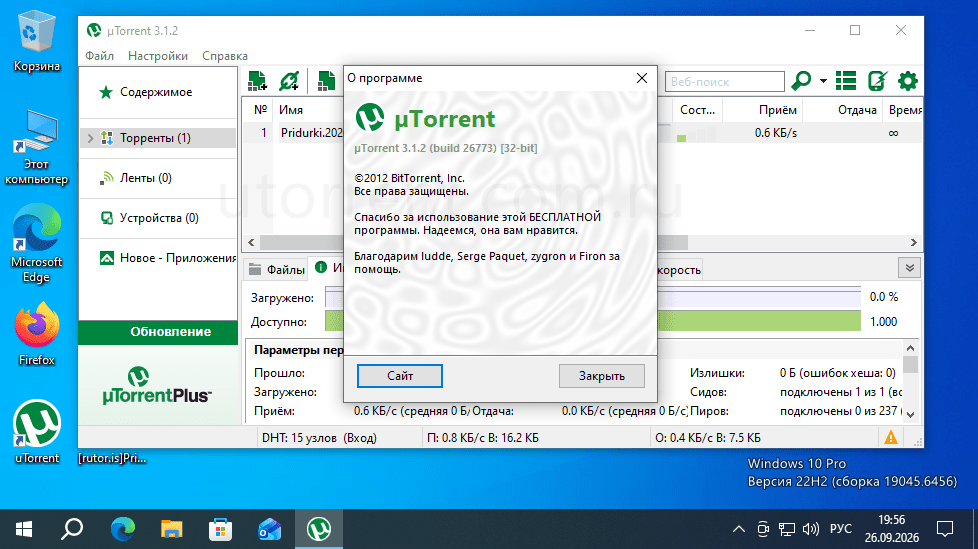Open the notification center icon
The width and height of the screenshot is (978, 549).
coord(945,529)
